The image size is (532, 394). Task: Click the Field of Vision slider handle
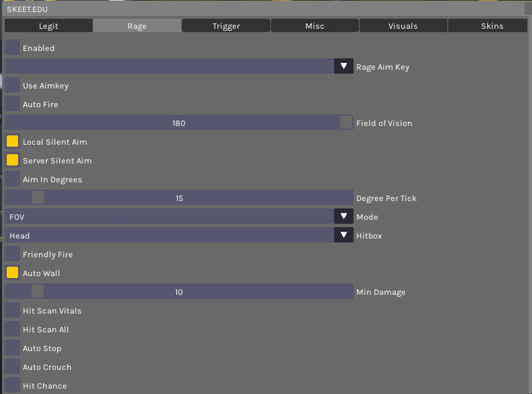[346, 123]
